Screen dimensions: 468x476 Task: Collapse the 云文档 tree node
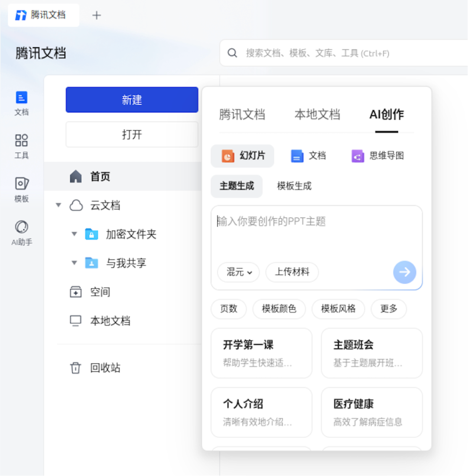pos(58,205)
